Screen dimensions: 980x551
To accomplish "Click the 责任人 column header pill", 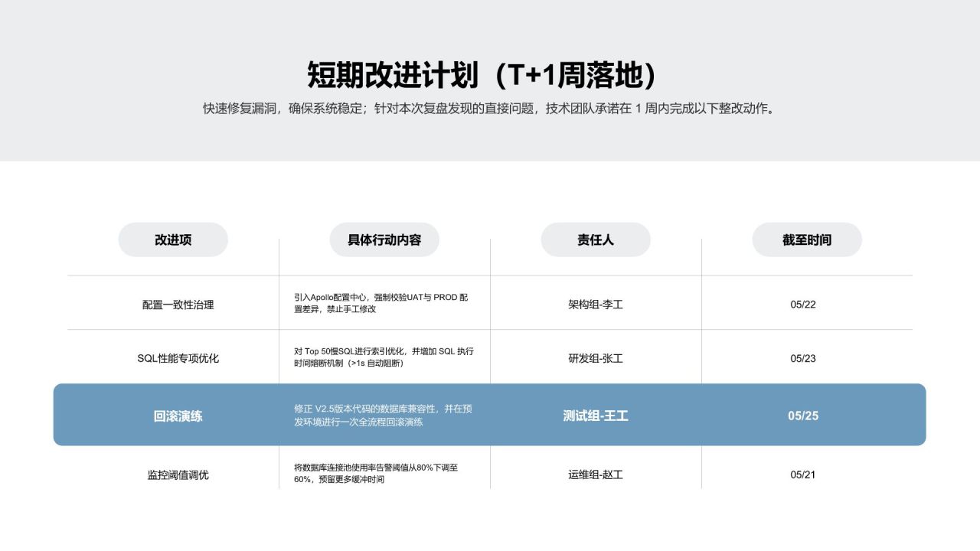I will (596, 240).
